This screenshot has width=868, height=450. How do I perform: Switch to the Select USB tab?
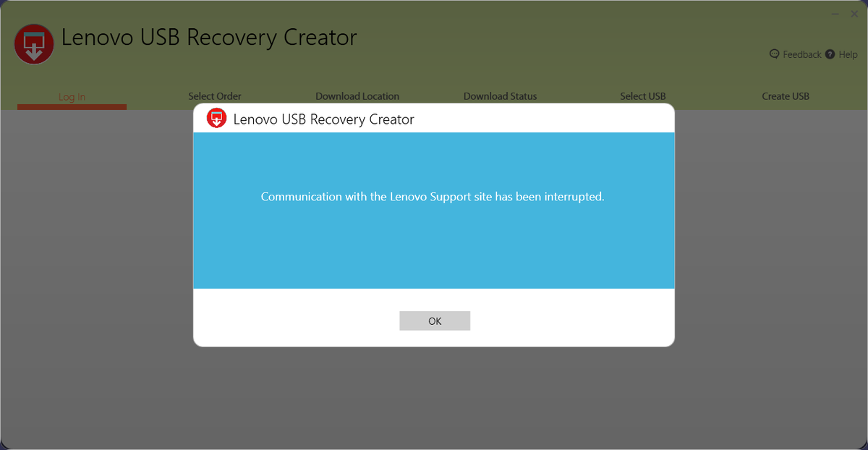[643, 96]
